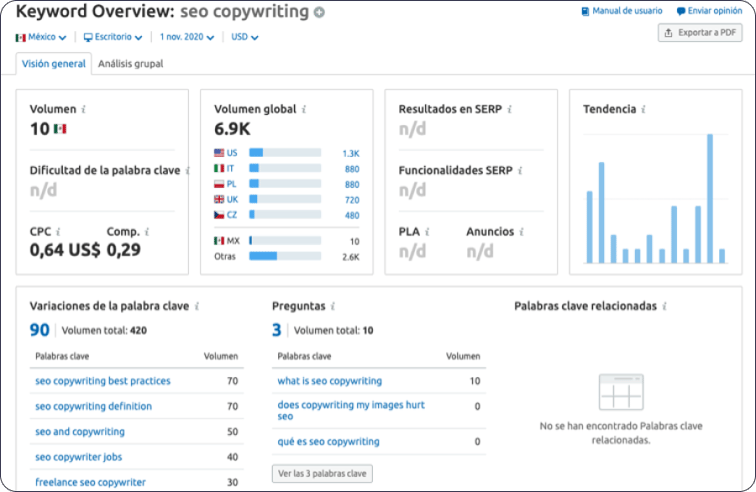This screenshot has width=756, height=492.
Task: Click the tallest bar in Tendencia chart
Action: click(710, 198)
